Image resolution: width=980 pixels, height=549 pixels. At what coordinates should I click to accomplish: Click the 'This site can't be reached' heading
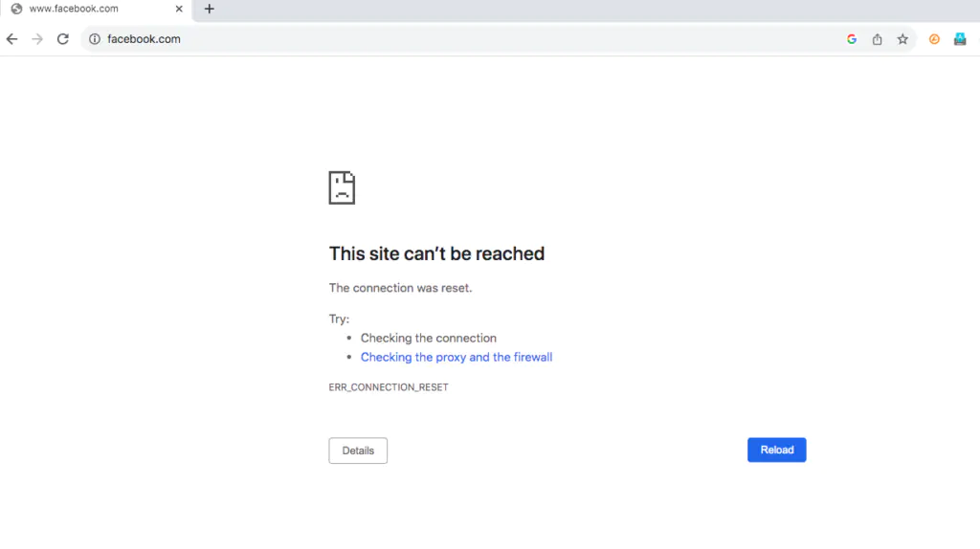pos(436,253)
